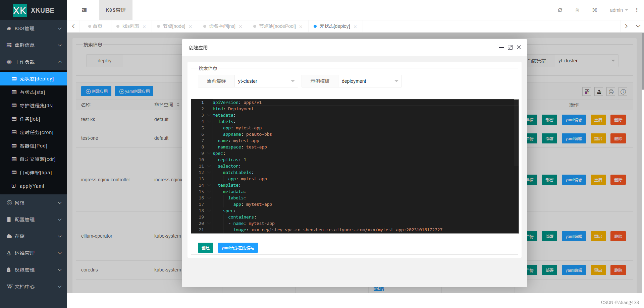Click the print table icon

coord(611,91)
